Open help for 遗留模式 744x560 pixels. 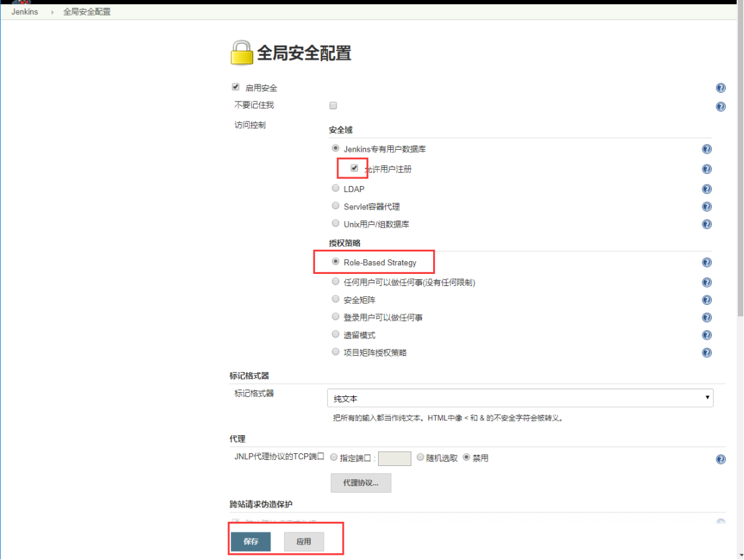click(706, 335)
